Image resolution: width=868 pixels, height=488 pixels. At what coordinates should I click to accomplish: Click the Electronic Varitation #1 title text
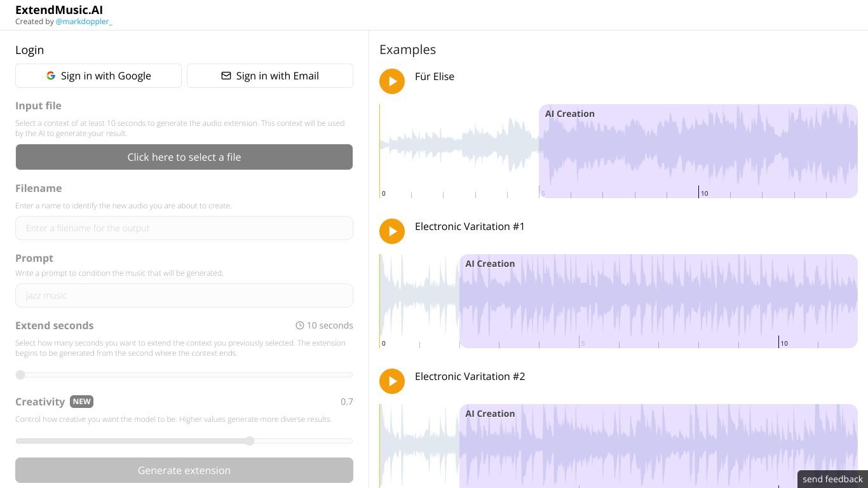470,226
